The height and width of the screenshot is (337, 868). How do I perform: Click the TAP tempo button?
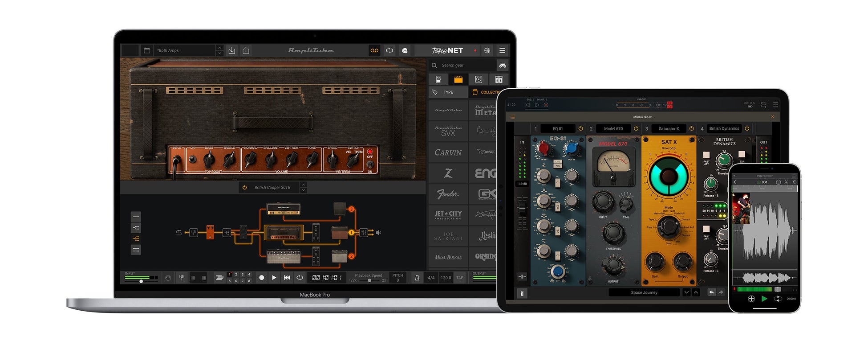click(460, 278)
